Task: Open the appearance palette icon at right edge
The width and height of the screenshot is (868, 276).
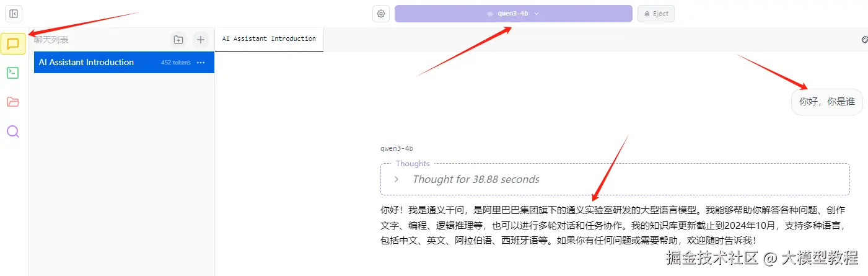Action: pyautogui.click(x=865, y=40)
